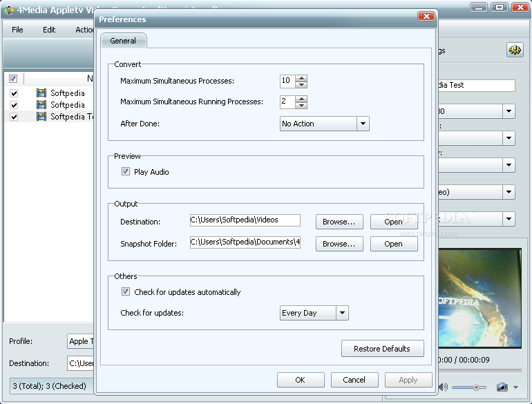The image size is (532, 404).
Task: Expand the second settings dropdown in the right panel
Action: tap(509, 138)
